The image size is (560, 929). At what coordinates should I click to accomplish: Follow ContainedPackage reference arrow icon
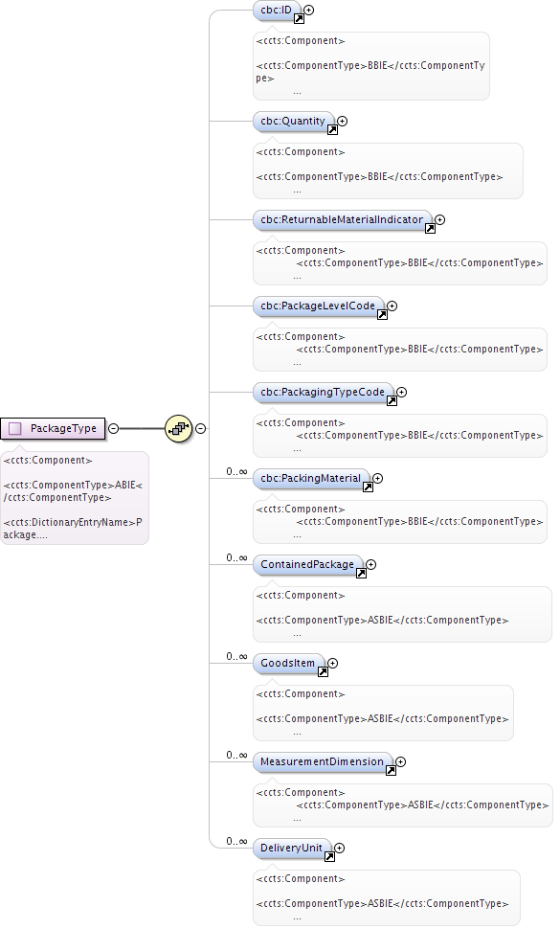point(361,574)
